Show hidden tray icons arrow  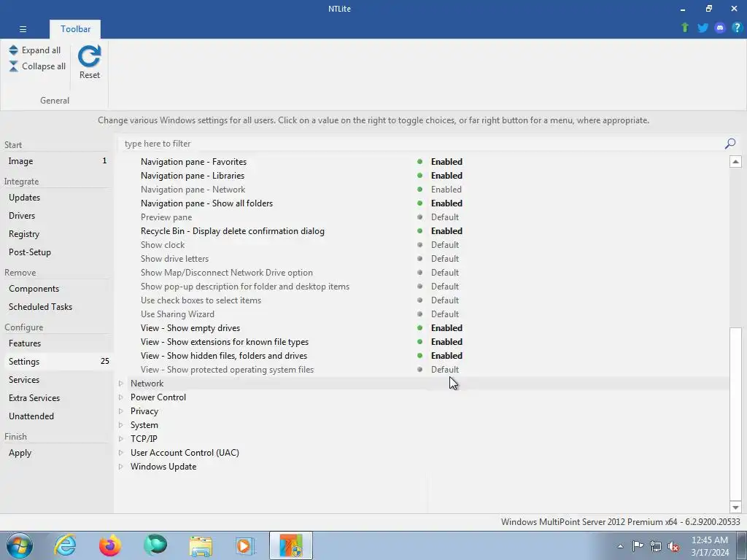620,546
